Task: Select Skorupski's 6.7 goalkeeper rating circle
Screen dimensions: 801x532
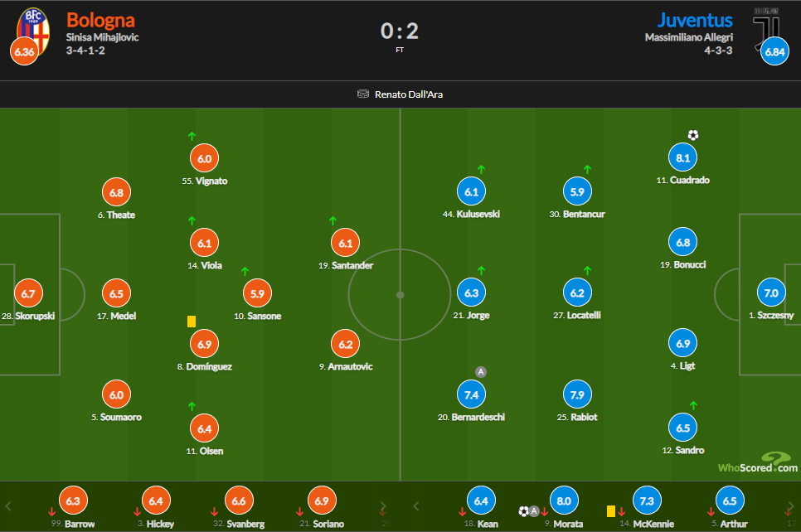Action: [x=28, y=293]
